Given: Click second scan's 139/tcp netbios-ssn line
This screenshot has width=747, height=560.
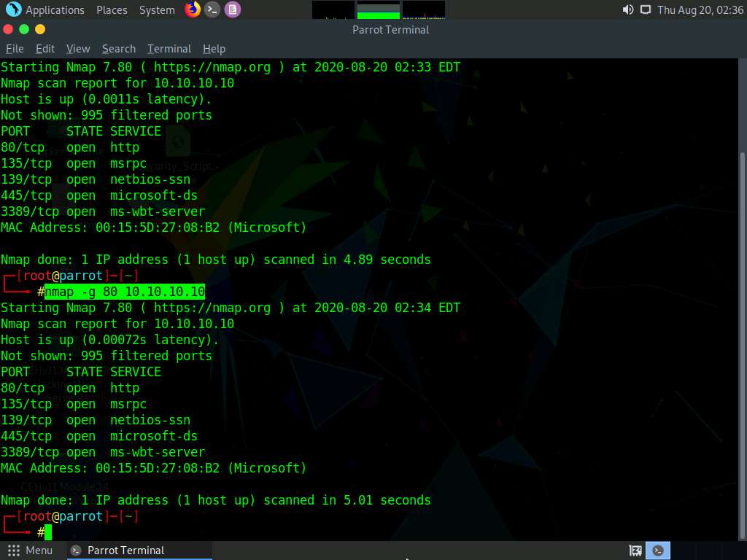Looking at the screenshot, I should (96, 420).
